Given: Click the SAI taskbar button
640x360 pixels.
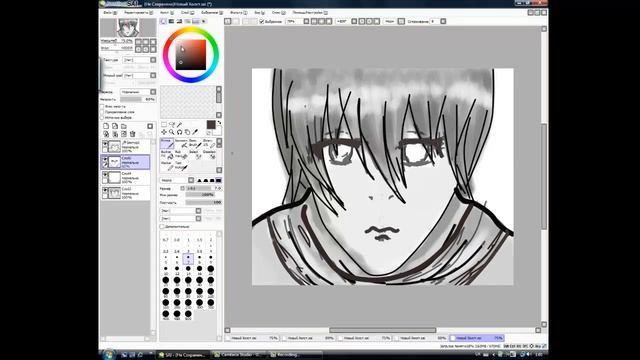Looking at the screenshot, I should (183, 355).
